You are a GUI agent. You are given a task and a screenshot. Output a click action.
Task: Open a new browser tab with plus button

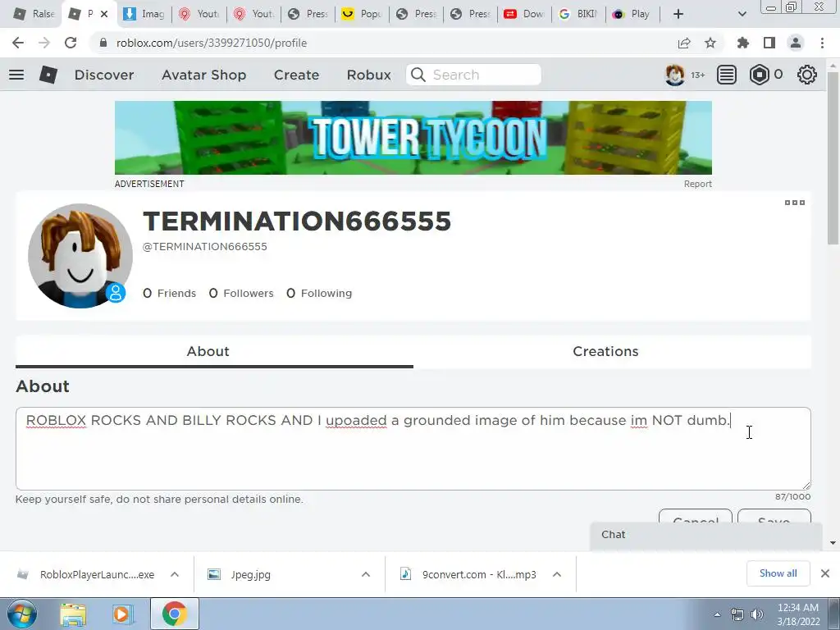pyautogui.click(x=678, y=14)
